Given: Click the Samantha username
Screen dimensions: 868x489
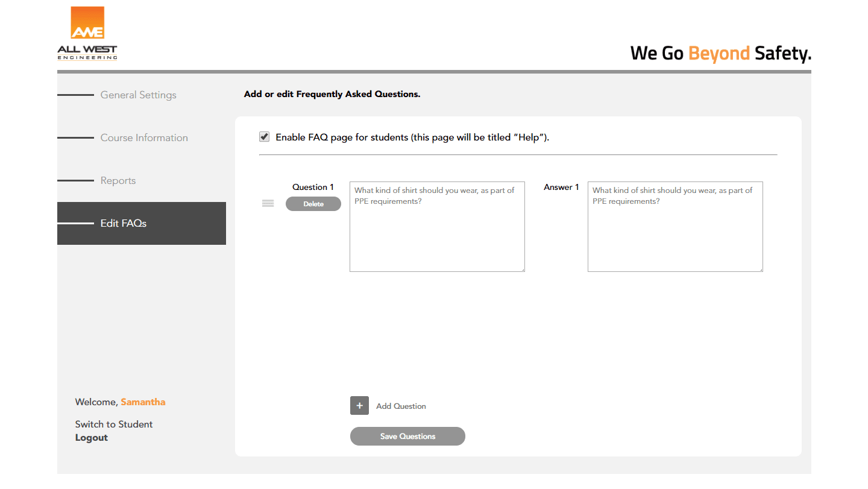Looking at the screenshot, I should [x=143, y=402].
